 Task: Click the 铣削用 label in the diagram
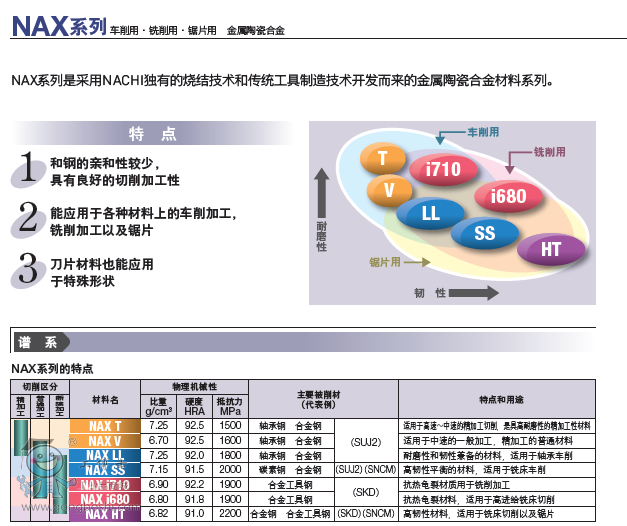(x=549, y=152)
